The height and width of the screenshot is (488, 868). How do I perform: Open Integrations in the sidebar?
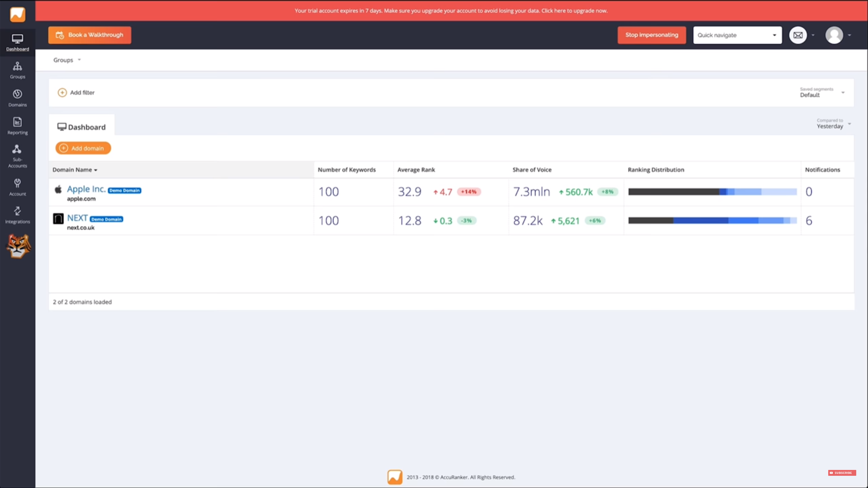pyautogui.click(x=17, y=215)
